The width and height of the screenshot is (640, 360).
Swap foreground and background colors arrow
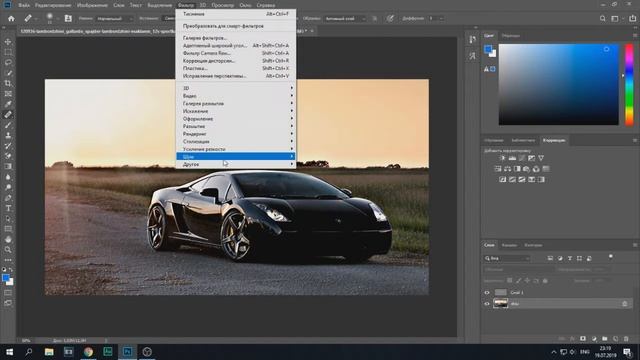click(x=11, y=270)
